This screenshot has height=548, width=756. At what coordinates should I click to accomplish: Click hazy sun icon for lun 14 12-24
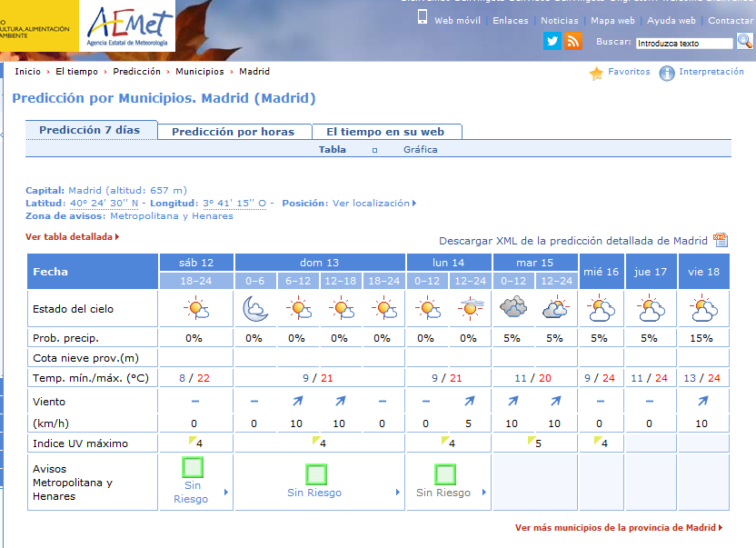pyautogui.click(x=471, y=309)
